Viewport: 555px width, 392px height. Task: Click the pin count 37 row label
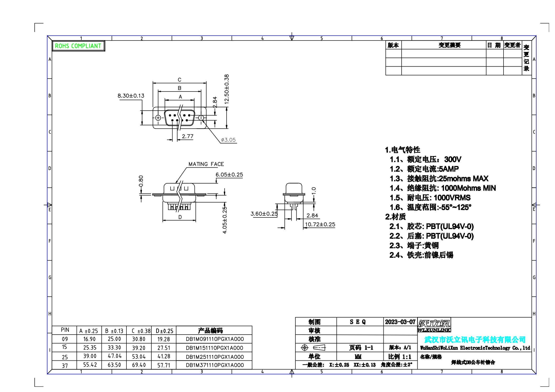65,366
